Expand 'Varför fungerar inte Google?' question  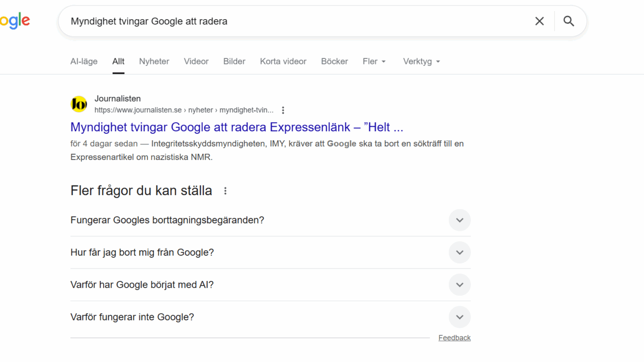tap(459, 317)
